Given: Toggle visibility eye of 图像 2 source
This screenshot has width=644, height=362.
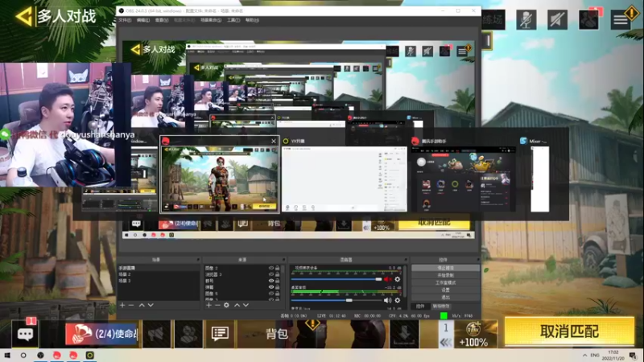Looking at the screenshot, I should 271,268.
